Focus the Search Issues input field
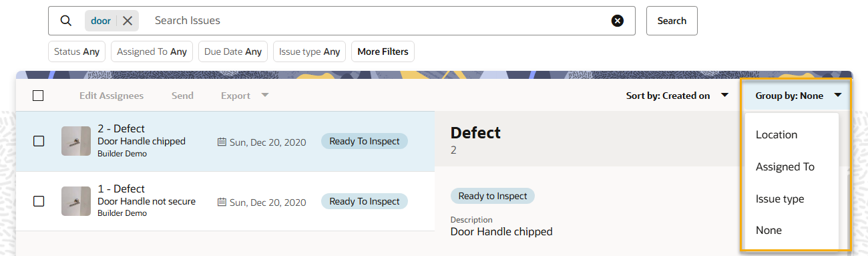Image resolution: width=868 pixels, height=256 pixels. click(x=377, y=21)
